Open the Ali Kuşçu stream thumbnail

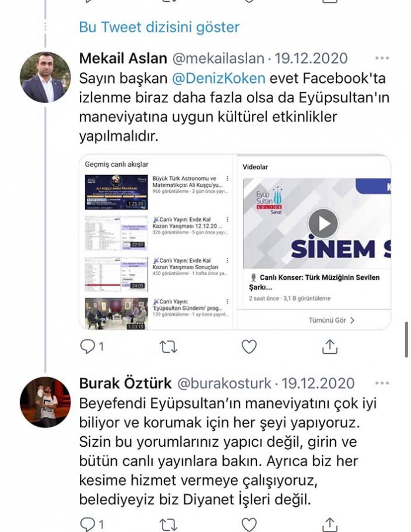click(116, 192)
